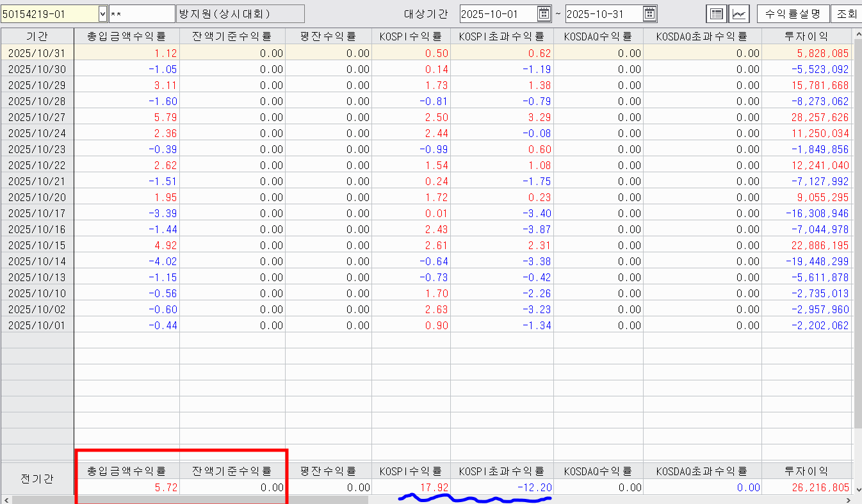Click the KOSPI초과수익률 column header
862x504 pixels.
click(x=501, y=37)
